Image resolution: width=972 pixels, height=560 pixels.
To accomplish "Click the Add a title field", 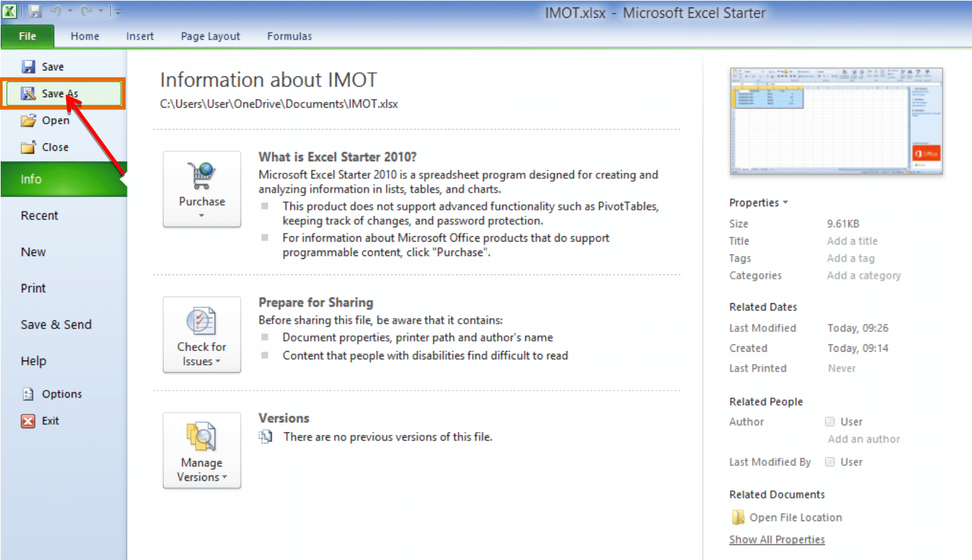I will (852, 241).
